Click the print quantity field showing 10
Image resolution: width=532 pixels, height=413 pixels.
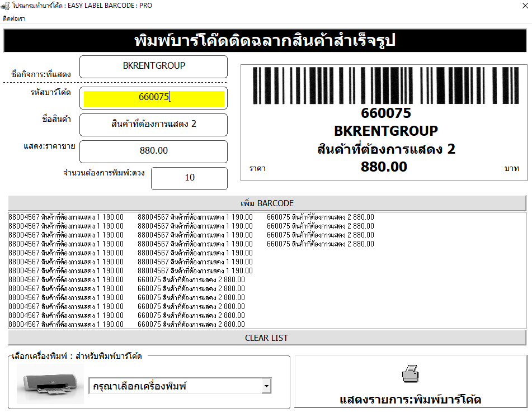click(x=189, y=178)
